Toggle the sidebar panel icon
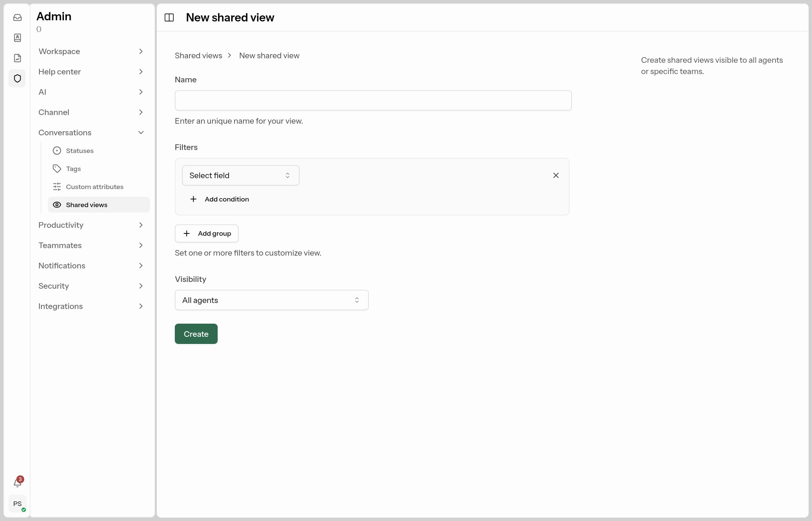The width and height of the screenshot is (812, 521). point(169,17)
